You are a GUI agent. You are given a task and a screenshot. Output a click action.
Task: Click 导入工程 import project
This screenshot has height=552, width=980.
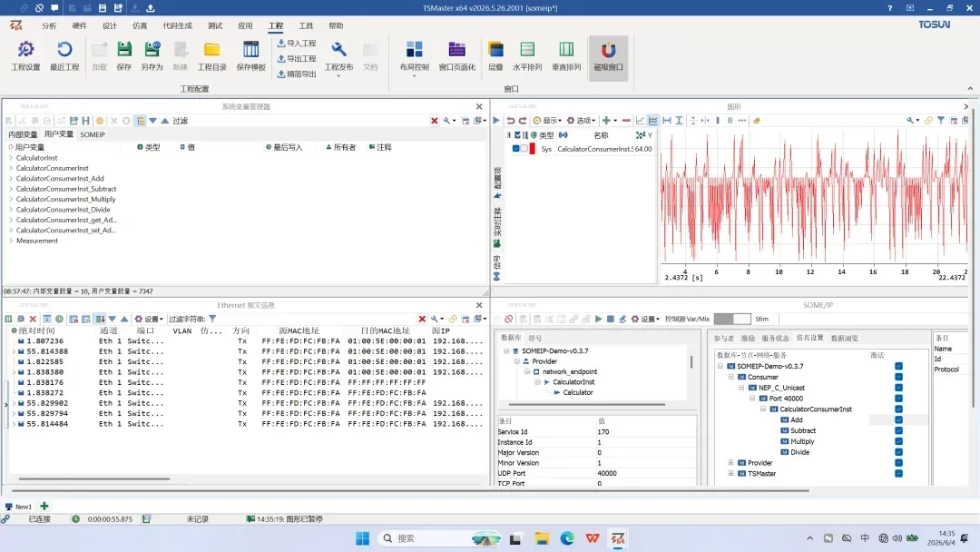coord(297,44)
